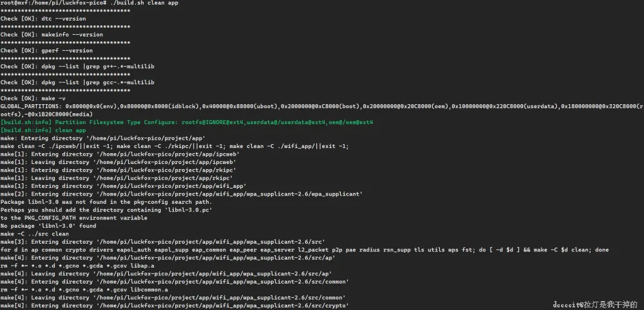644x310 pixels.
Task: Click the 'make clean -C ./ipcweb/||exit -1' line
Action: [x=175, y=146]
